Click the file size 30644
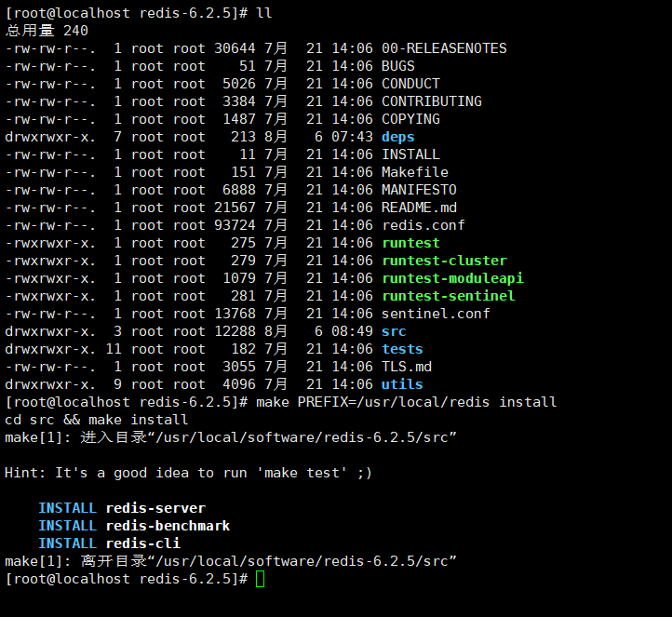The width and height of the screenshot is (672, 617). click(235, 48)
